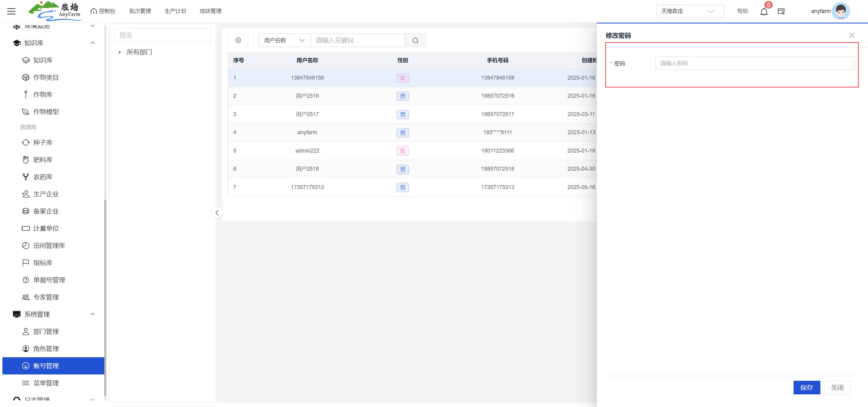Collapse the 知识库 sidebar section
Screen dimensions: 868x407
click(92, 43)
